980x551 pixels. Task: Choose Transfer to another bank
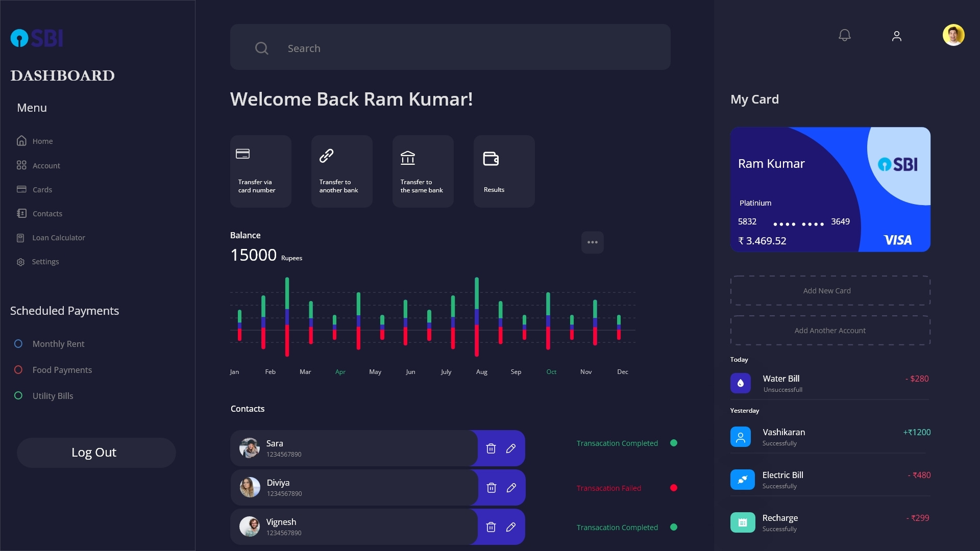click(x=341, y=170)
